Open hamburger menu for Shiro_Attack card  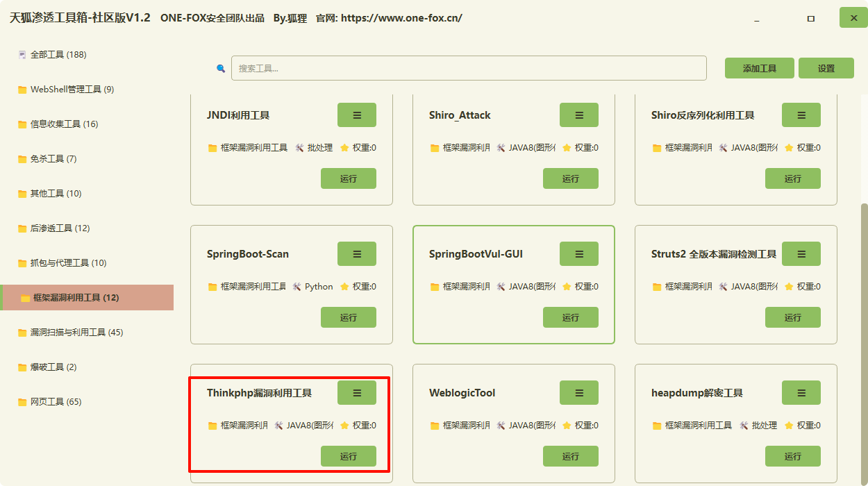579,115
